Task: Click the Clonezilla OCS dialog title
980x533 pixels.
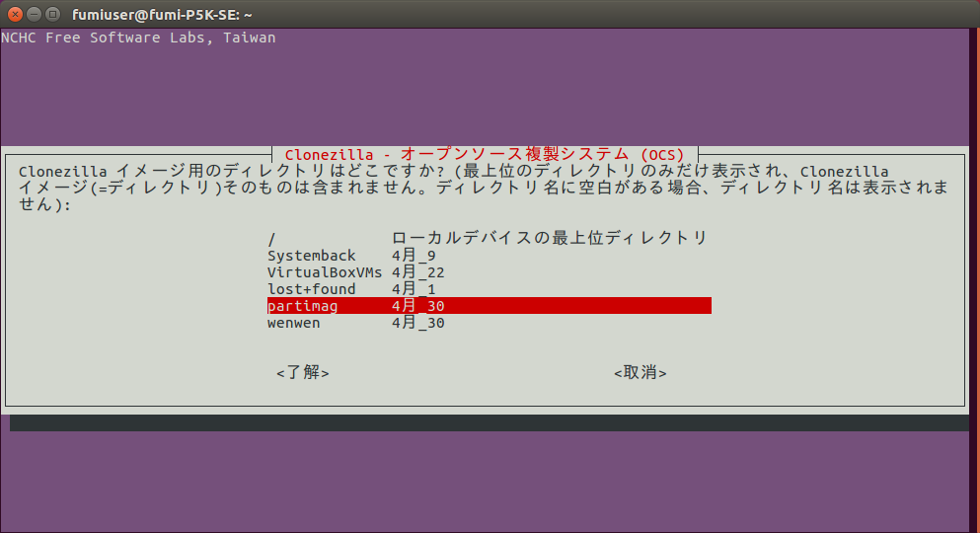Action: (485, 155)
